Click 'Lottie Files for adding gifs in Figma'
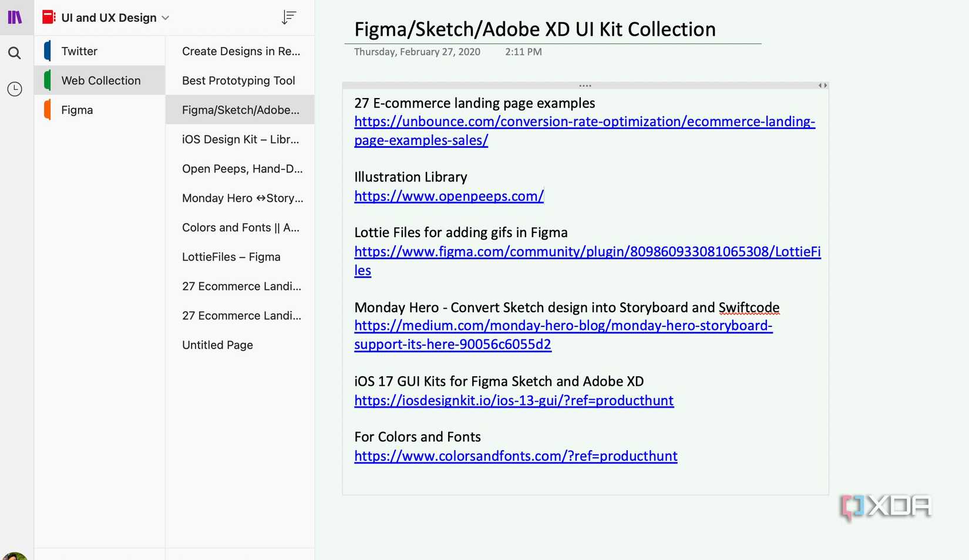The width and height of the screenshot is (969, 560). (461, 233)
